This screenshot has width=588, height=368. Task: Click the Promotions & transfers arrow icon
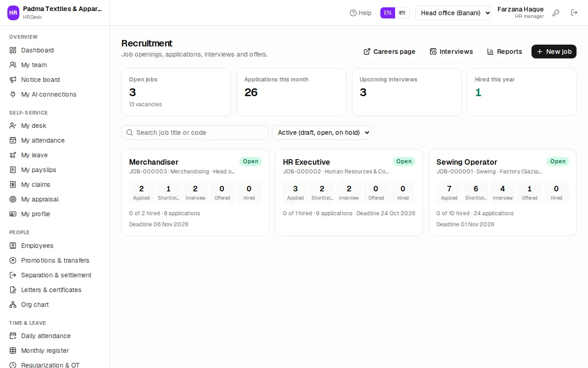13,260
